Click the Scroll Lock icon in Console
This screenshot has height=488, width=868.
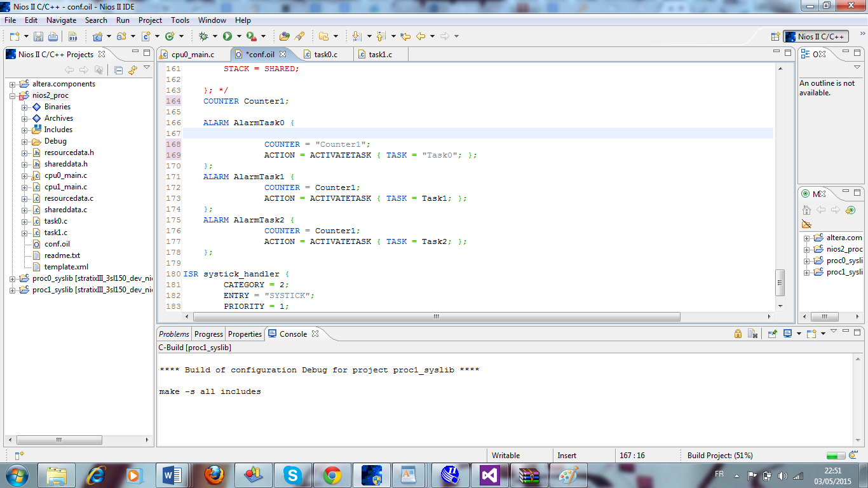coord(738,334)
